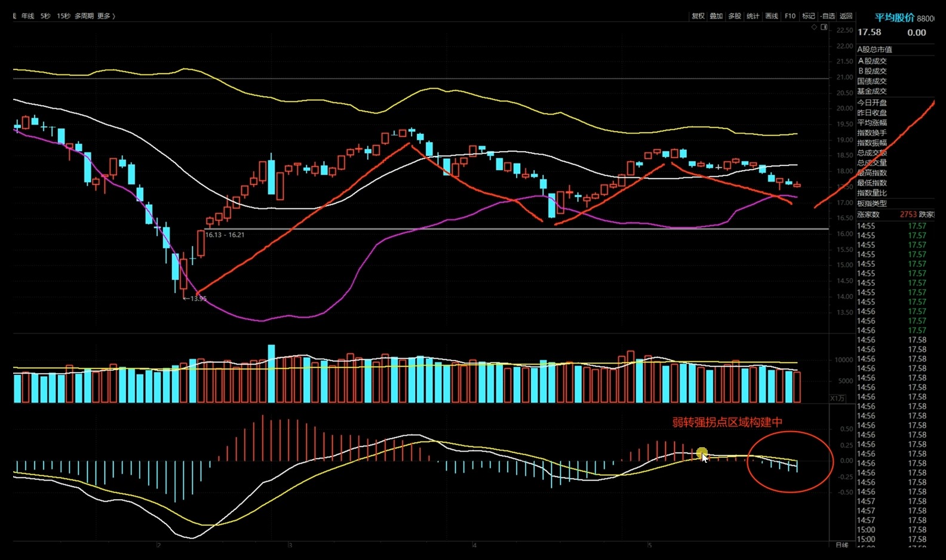Select the 指数振幅 row

click(x=872, y=143)
